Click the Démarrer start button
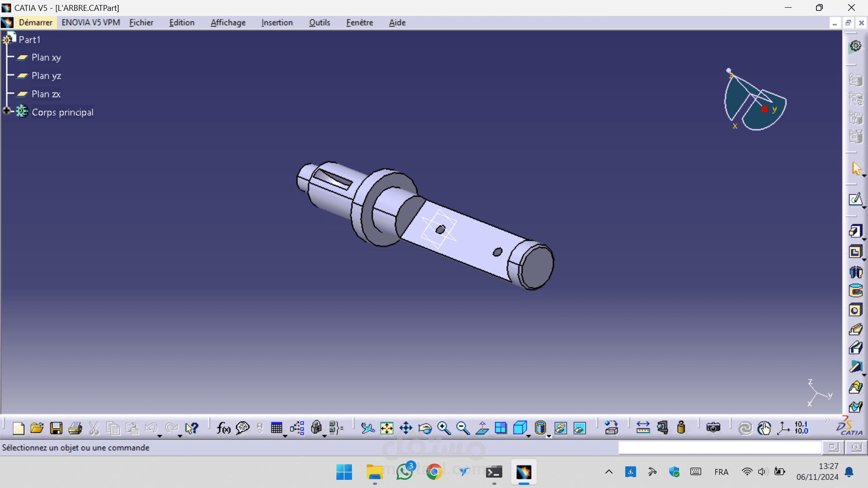Image resolution: width=868 pixels, height=488 pixels. pyautogui.click(x=35, y=23)
